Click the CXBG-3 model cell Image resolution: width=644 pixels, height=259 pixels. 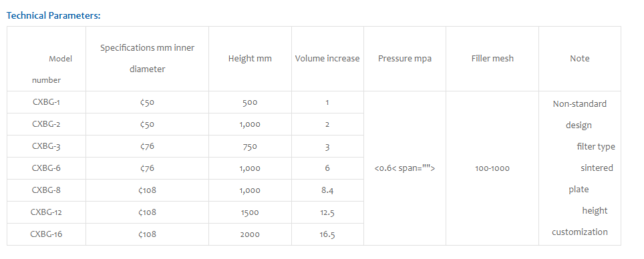(46, 146)
